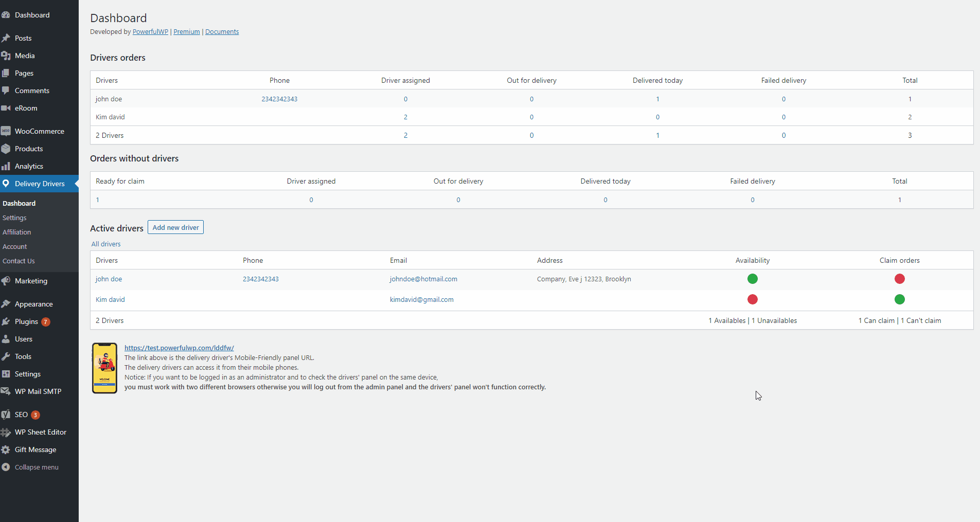Select 'Failed delivery' header in Drivers orders

(x=783, y=80)
